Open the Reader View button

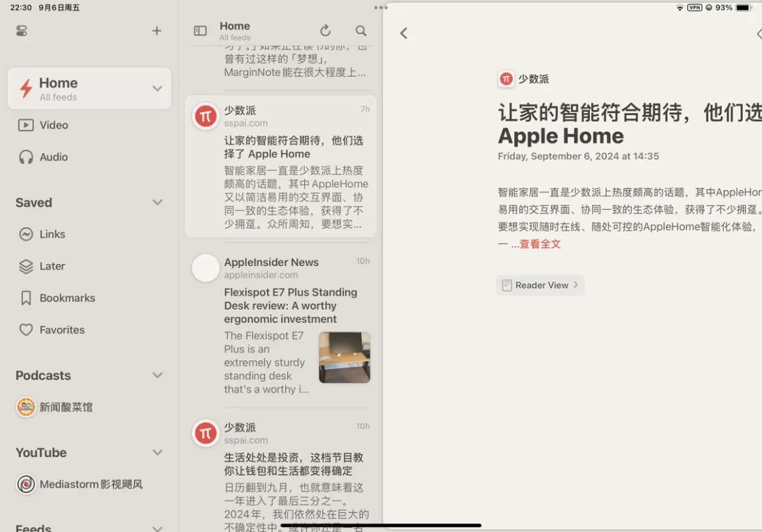[x=540, y=285]
